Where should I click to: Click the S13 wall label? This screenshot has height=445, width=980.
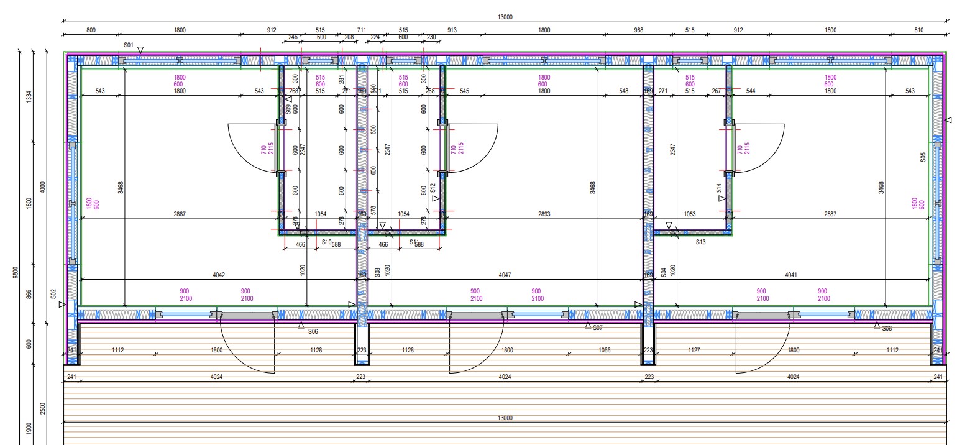[x=700, y=242]
